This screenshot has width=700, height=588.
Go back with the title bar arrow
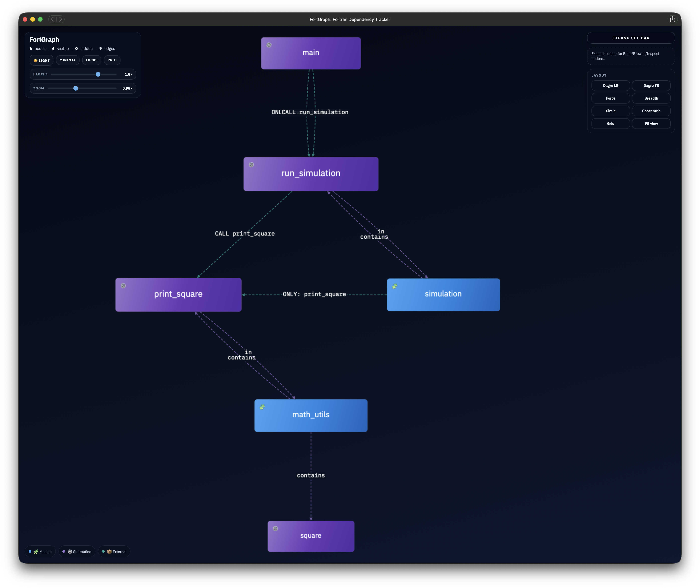pos(52,19)
